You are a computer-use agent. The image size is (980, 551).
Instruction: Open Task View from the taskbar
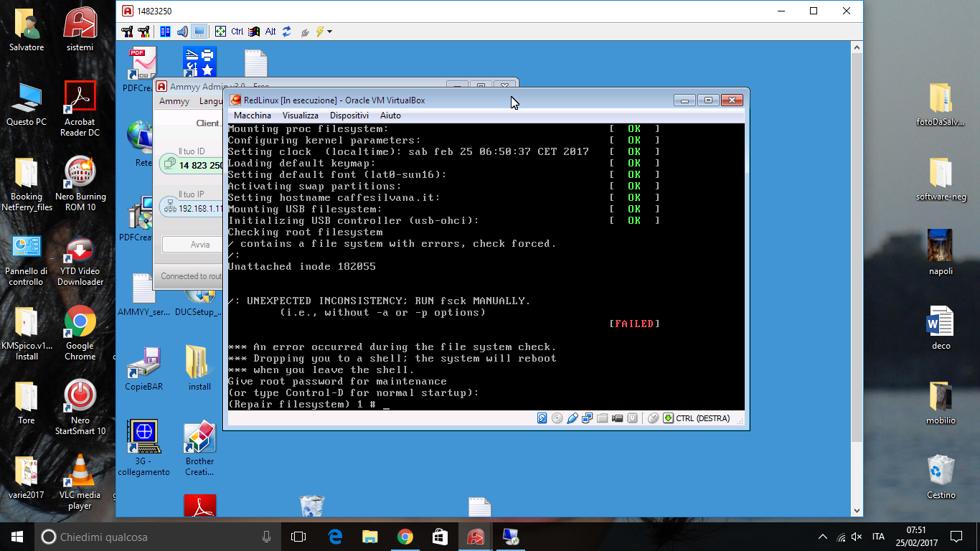point(298,537)
